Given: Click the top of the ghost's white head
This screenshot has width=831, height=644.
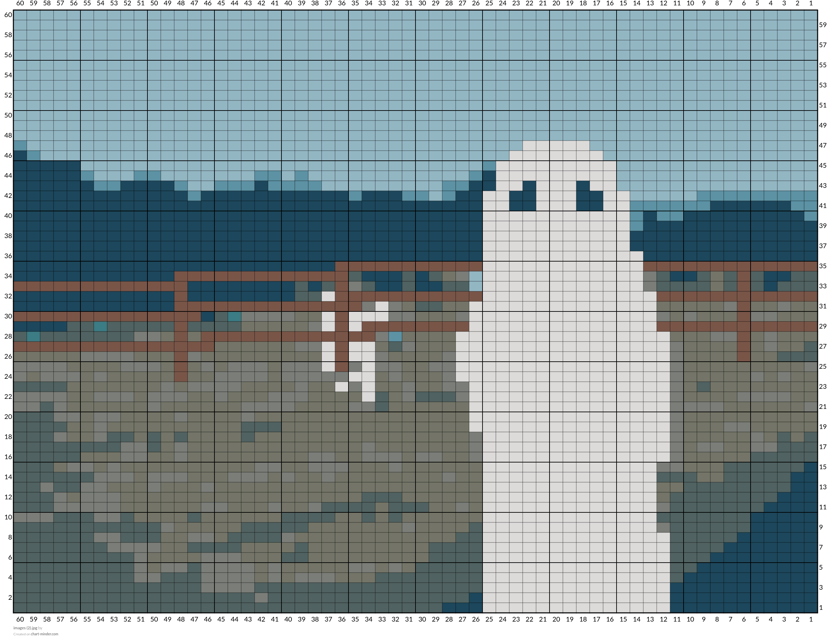Looking at the screenshot, I should coord(556,146).
